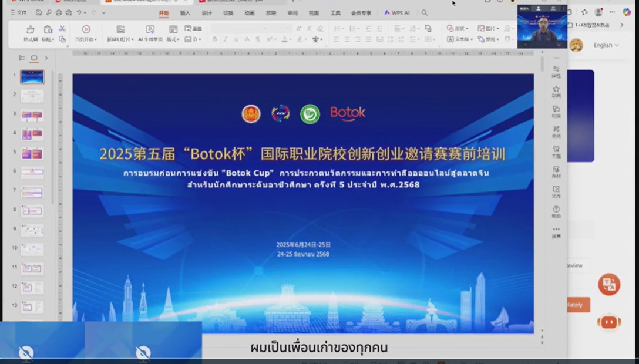Open the 帮助 help icon in sidebar
Image resolution: width=639 pixels, height=364 pixels.
(556, 212)
